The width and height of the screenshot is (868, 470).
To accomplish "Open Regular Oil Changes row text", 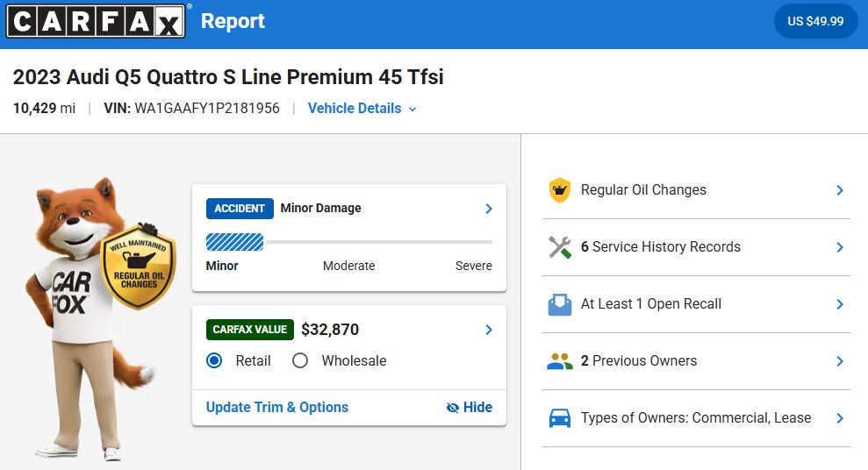I will click(x=643, y=190).
